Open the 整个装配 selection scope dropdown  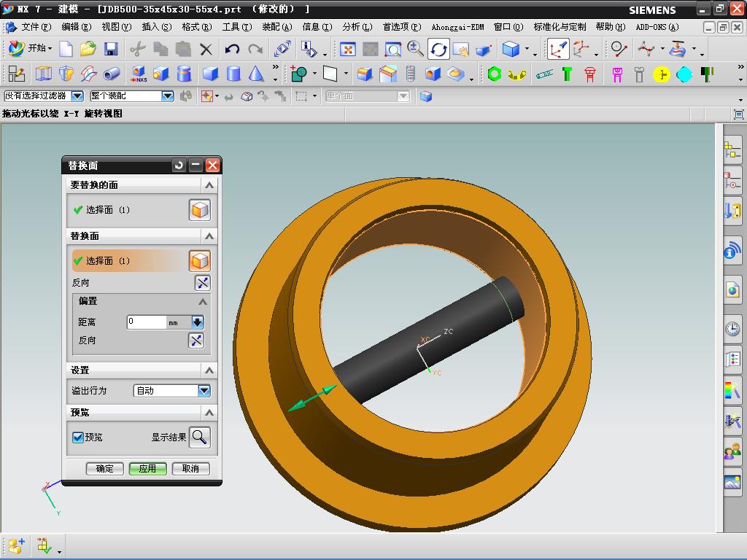point(167,96)
